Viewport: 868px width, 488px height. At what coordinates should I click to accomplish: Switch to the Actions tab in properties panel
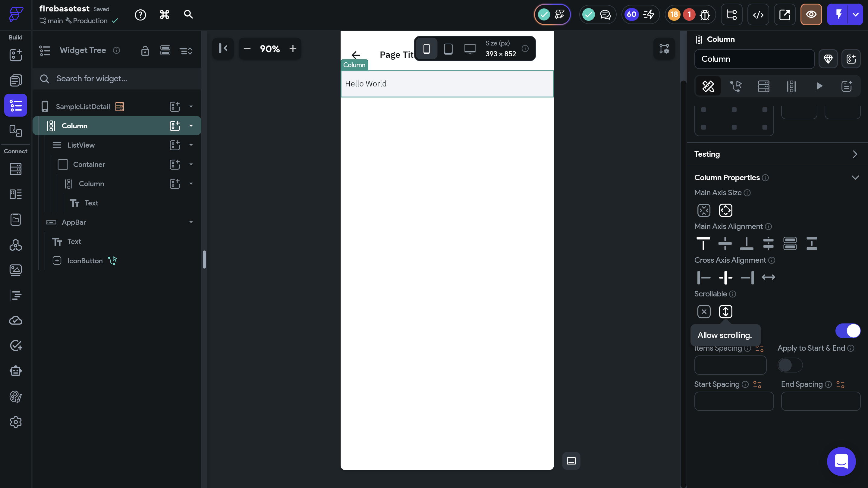736,86
